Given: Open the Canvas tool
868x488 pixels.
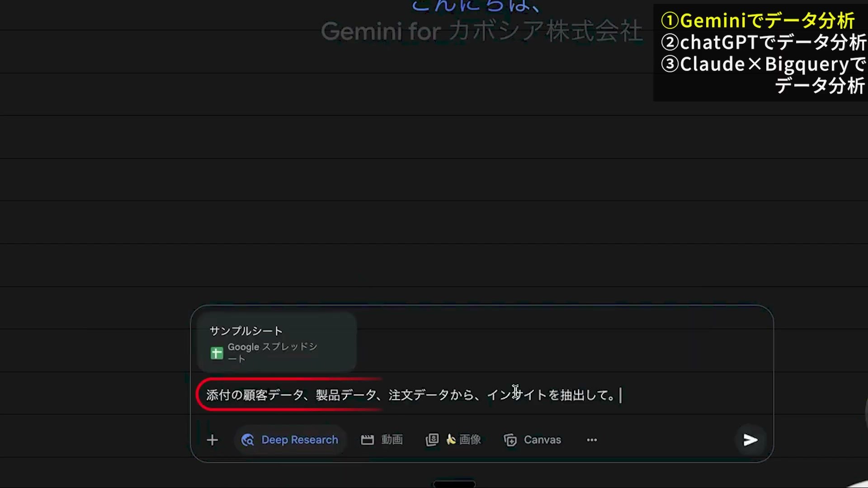Looking at the screenshot, I should 532,440.
